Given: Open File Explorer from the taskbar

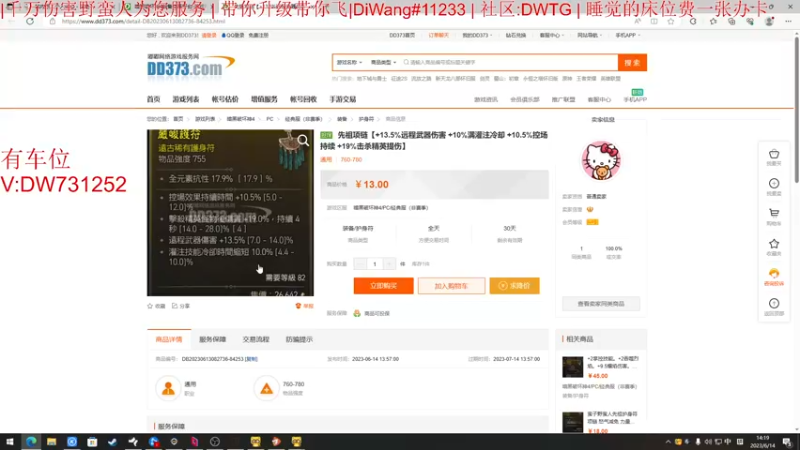Looking at the screenshot, I should tap(52, 441).
